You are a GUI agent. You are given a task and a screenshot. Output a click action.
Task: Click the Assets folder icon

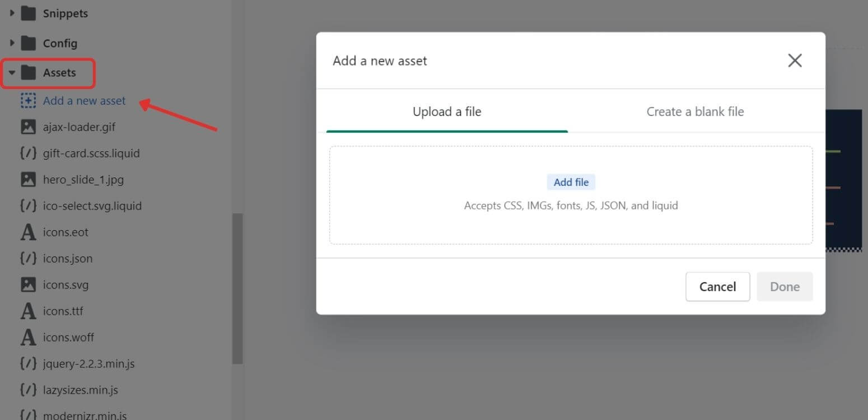click(28, 73)
